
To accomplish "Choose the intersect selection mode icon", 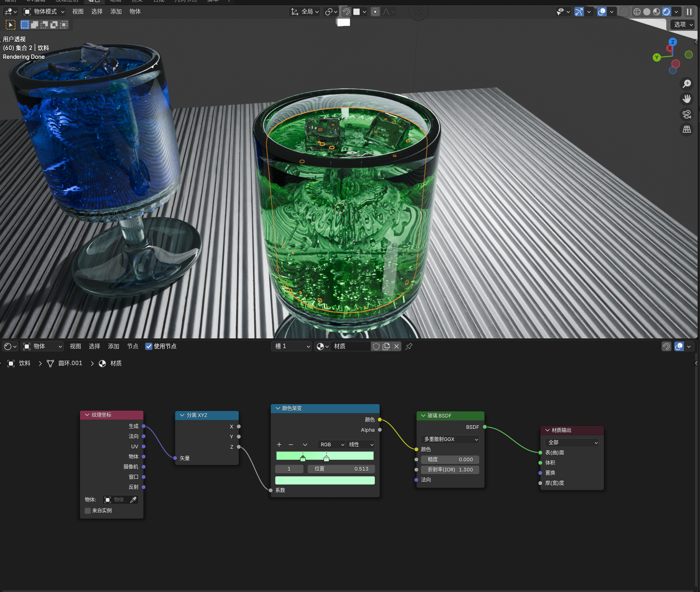I will 64,25.
